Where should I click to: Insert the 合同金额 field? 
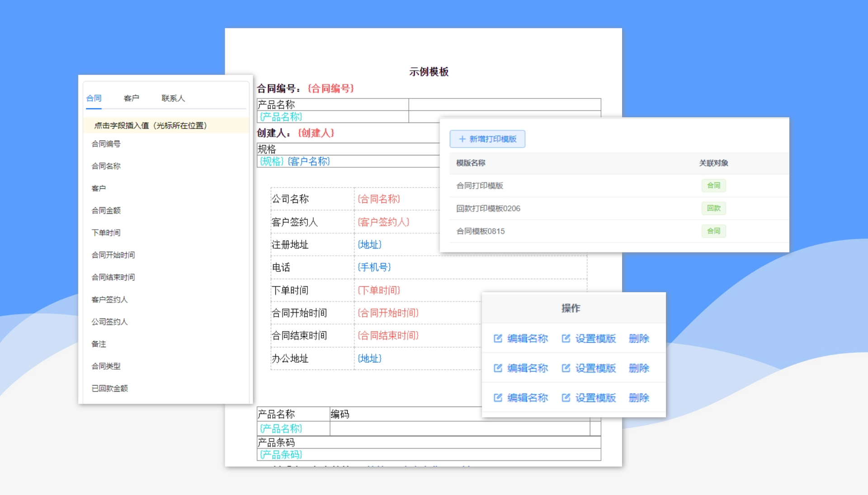tap(106, 210)
